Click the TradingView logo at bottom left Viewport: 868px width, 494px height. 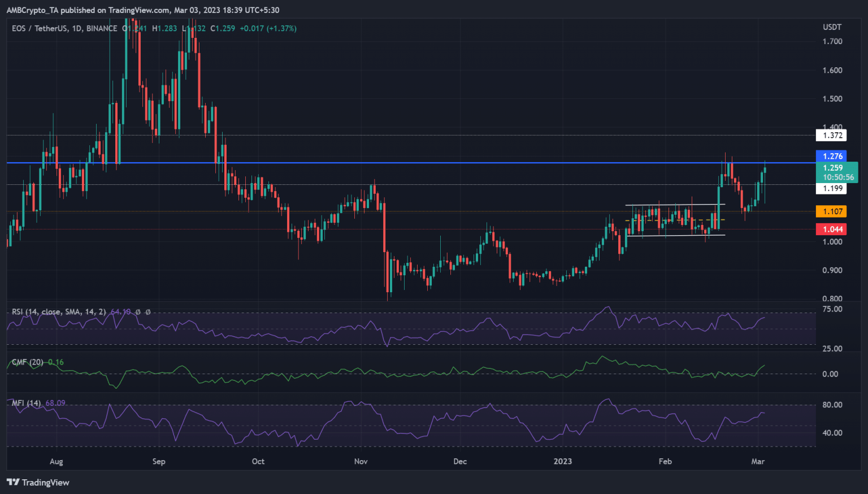38,482
